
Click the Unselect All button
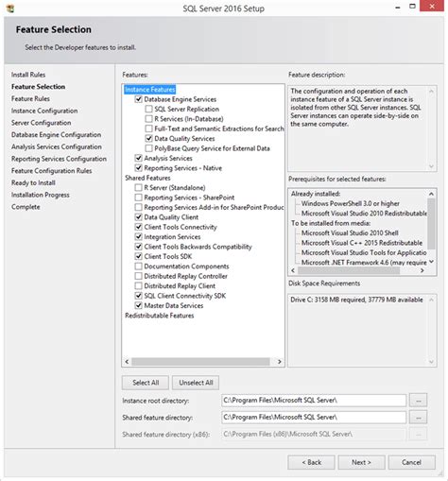[x=196, y=383]
